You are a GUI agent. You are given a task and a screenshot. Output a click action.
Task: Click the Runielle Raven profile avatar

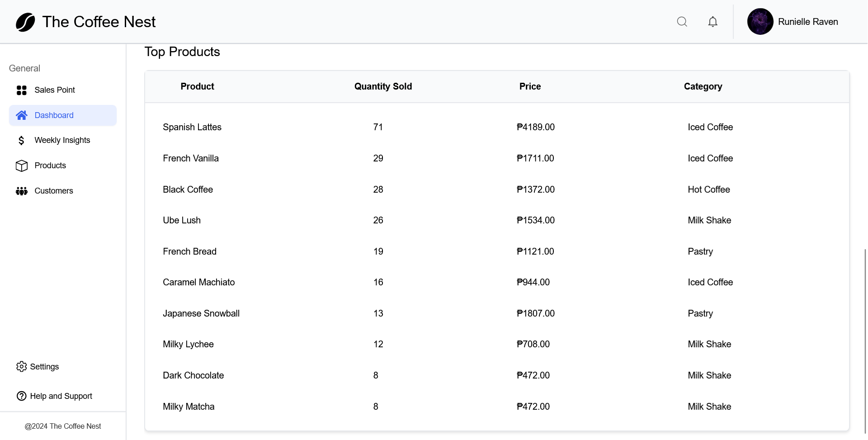click(x=761, y=21)
